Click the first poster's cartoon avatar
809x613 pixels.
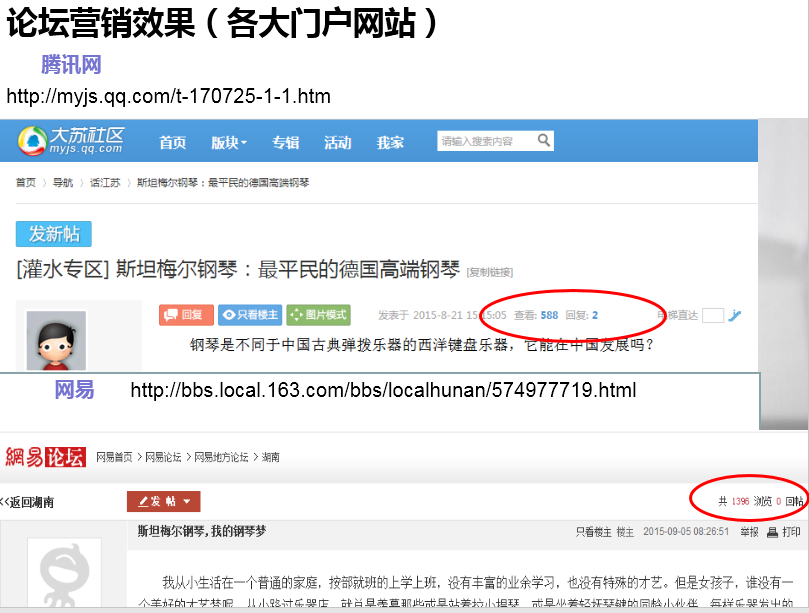pyautogui.click(x=56, y=341)
